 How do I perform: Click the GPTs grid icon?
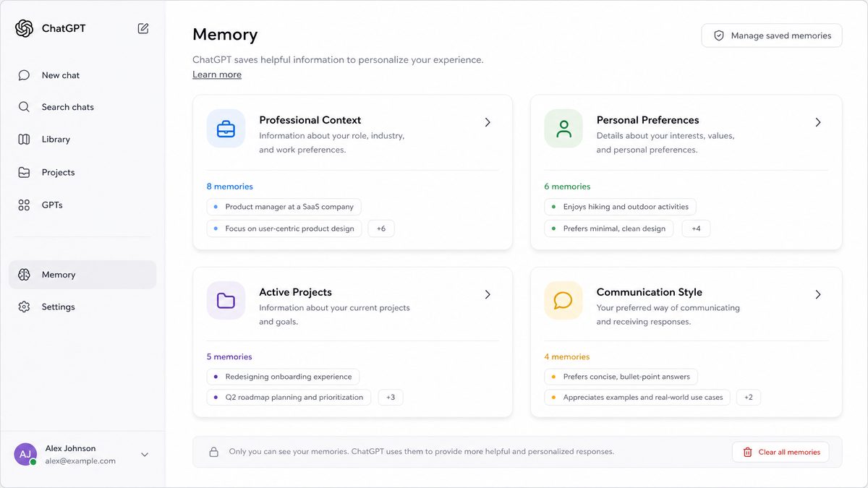tap(24, 205)
